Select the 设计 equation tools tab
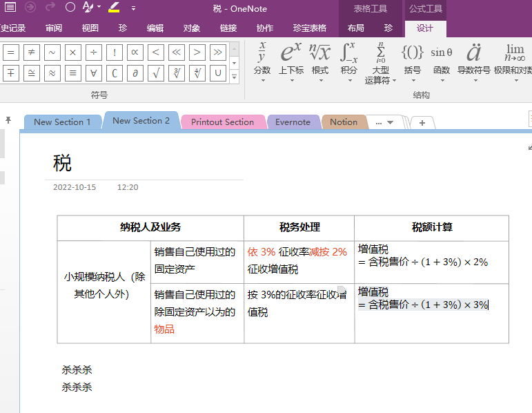Screen dimensions: 532x413 (x=425, y=28)
